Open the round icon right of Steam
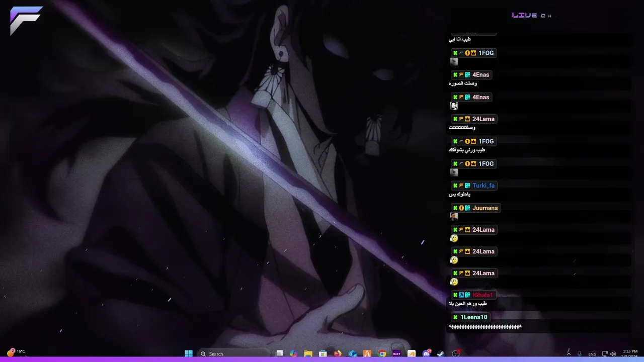The height and width of the screenshot is (362, 644). 456,353
